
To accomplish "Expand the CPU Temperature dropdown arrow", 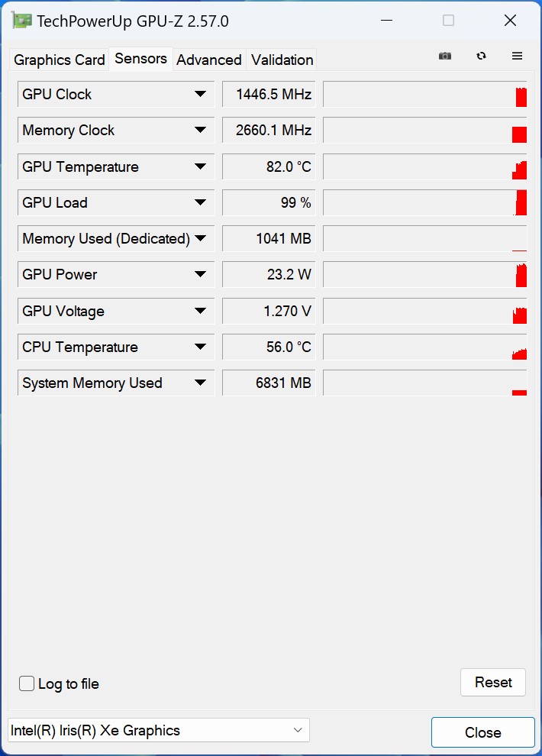I will click(x=200, y=347).
